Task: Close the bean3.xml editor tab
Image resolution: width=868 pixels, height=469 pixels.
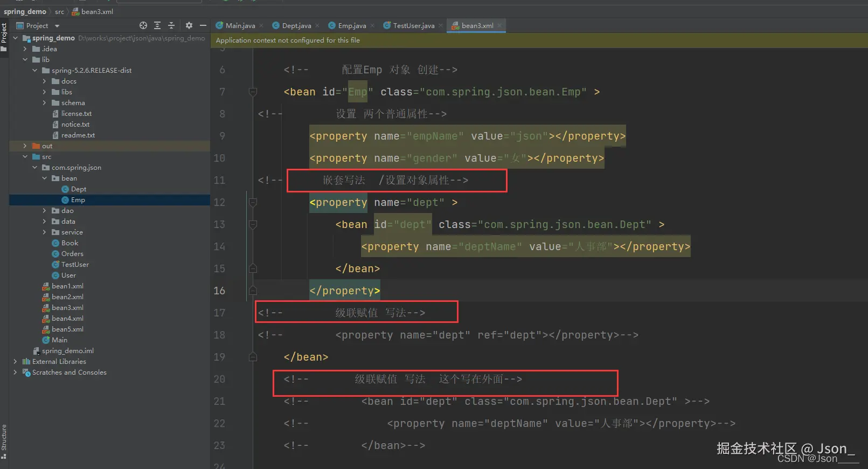Action: pyautogui.click(x=499, y=25)
